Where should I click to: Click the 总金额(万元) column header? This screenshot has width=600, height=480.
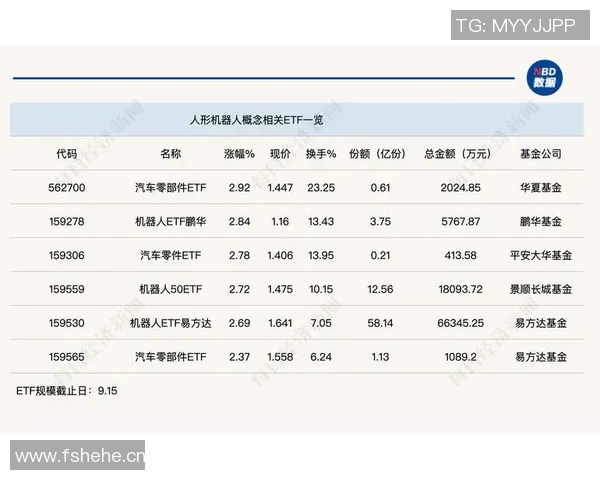click(x=457, y=154)
